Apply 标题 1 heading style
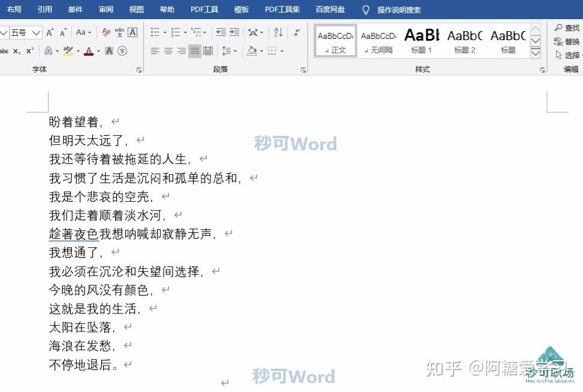This screenshot has width=583, height=392. click(x=421, y=41)
